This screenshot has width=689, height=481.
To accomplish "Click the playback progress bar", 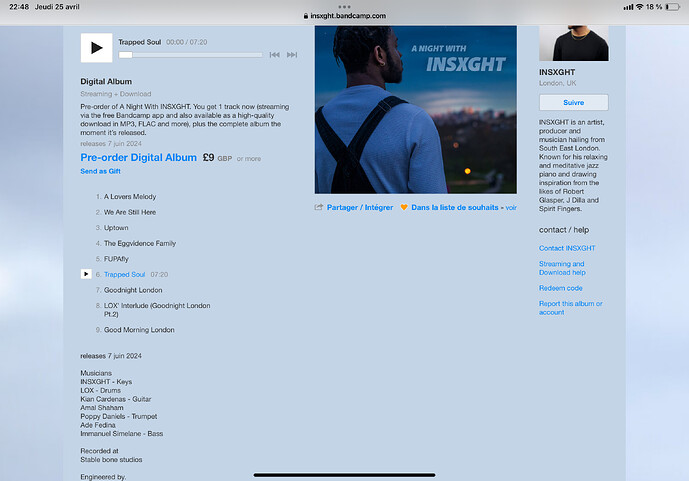I will tap(190, 55).
